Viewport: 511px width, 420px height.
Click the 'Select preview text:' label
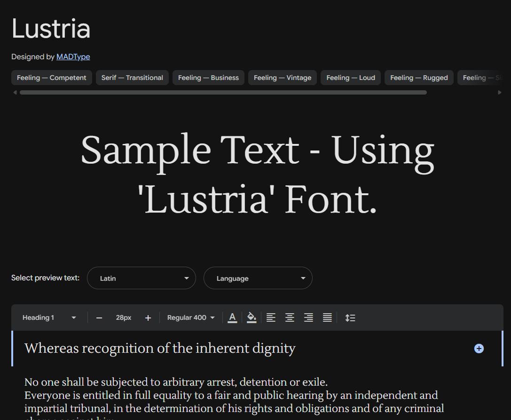[45, 278]
